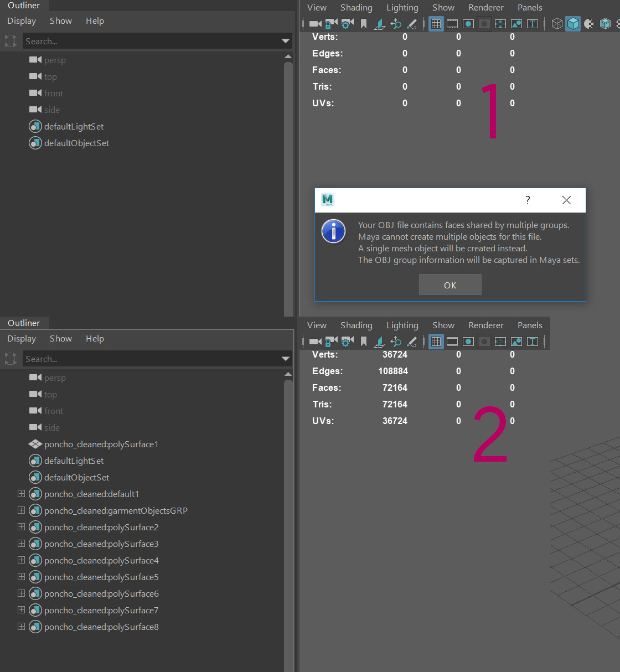Toggle Field Chart icon in poncho-count viewport
The image size is (620, 672).
[x=500, y=342]
